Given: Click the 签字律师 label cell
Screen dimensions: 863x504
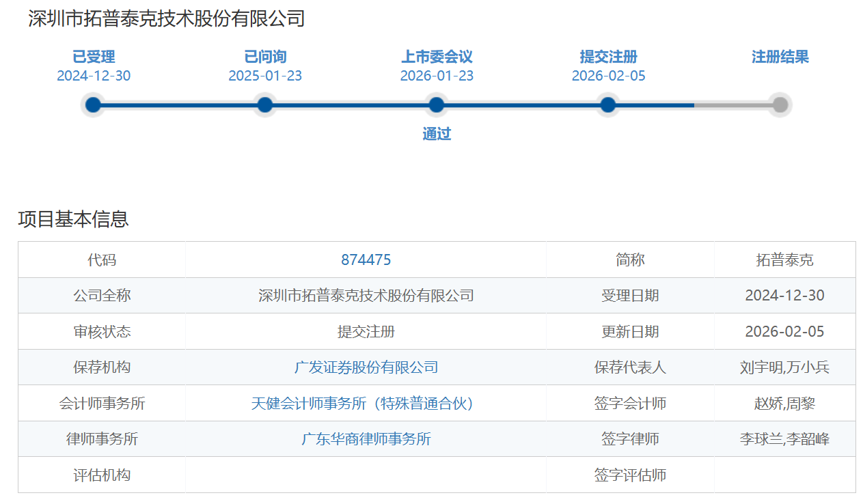Looking at the screenshot, I should tap(630, 438).
